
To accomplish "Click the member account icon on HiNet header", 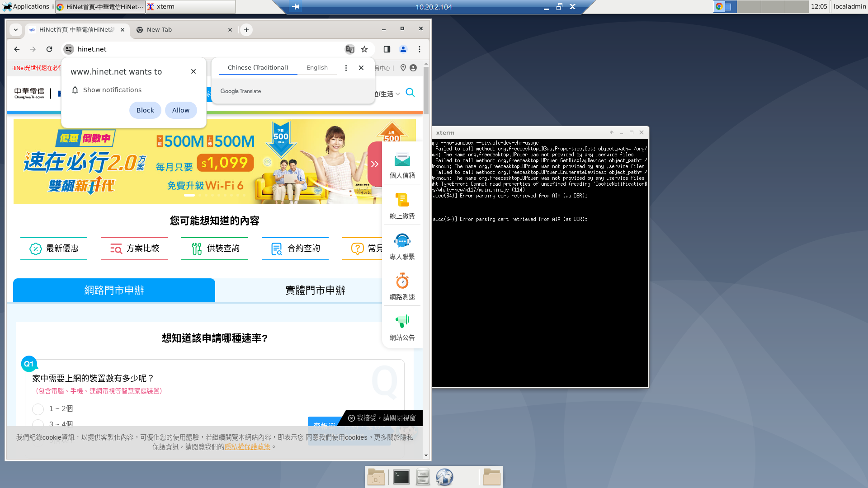I will point(413,68).
